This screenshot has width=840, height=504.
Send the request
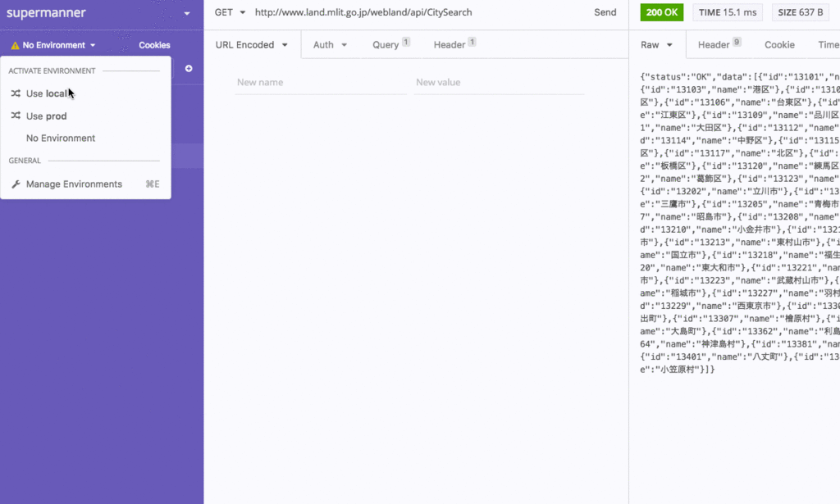(605, 12)
